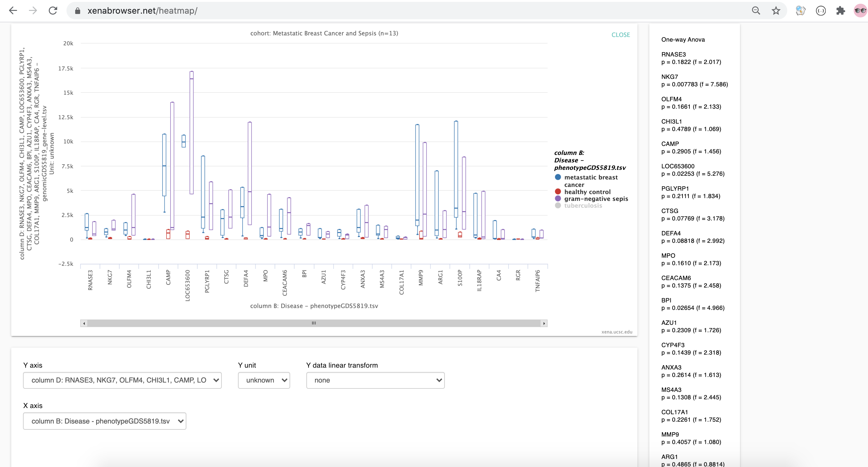This screenshot has height=467, width=868.
Task: Click the CAMP x-axis gene label
Action: click(168, 278)
